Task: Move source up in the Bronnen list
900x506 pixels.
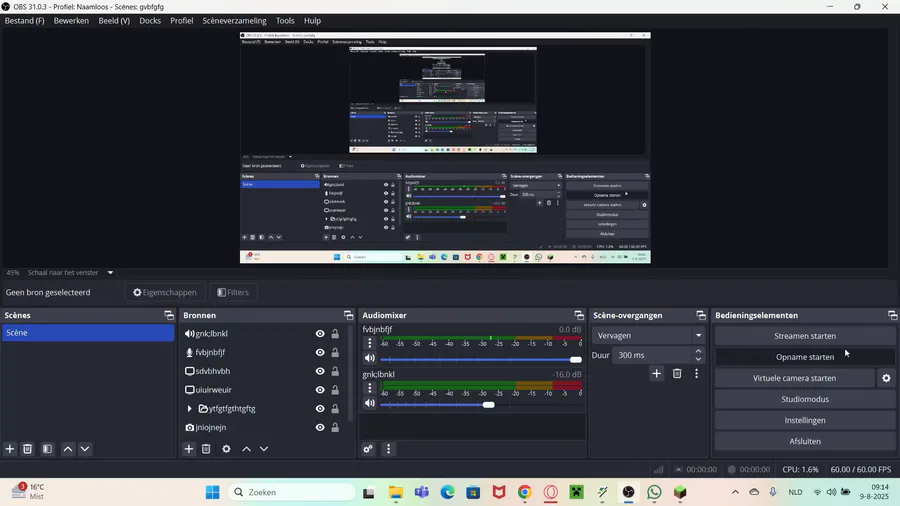Action: [246, 449]
